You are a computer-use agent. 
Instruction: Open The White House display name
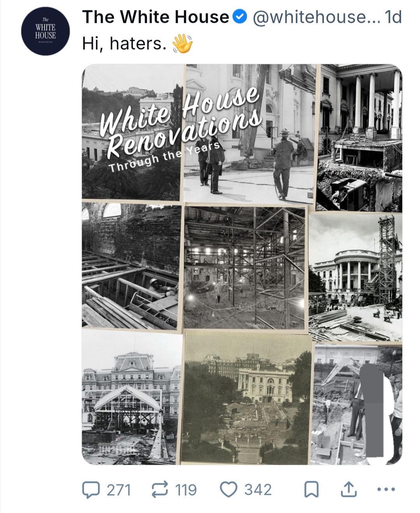156,17
